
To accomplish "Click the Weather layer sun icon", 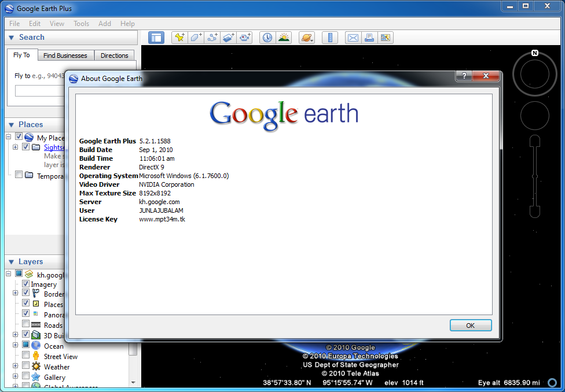I will [36, 367].
